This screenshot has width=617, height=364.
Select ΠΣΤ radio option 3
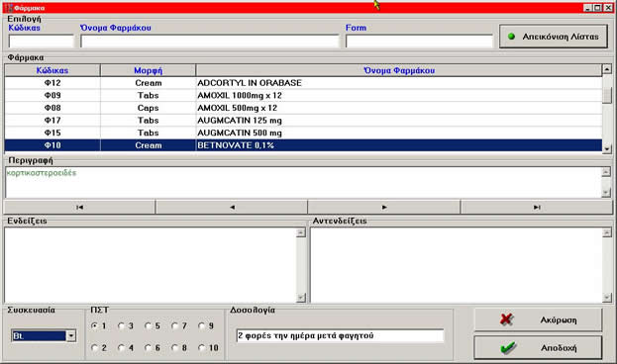(x=121, y=325)
